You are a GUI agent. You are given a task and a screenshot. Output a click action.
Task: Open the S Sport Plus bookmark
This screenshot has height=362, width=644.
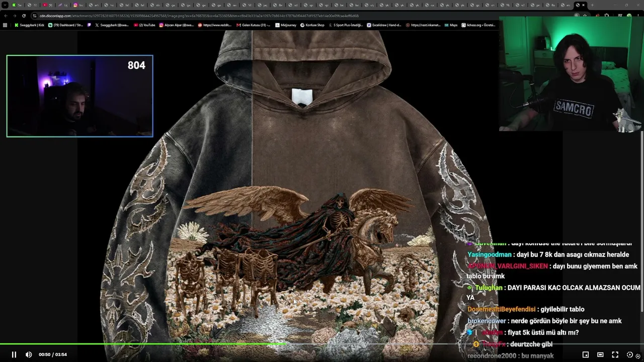coord(345,25)
